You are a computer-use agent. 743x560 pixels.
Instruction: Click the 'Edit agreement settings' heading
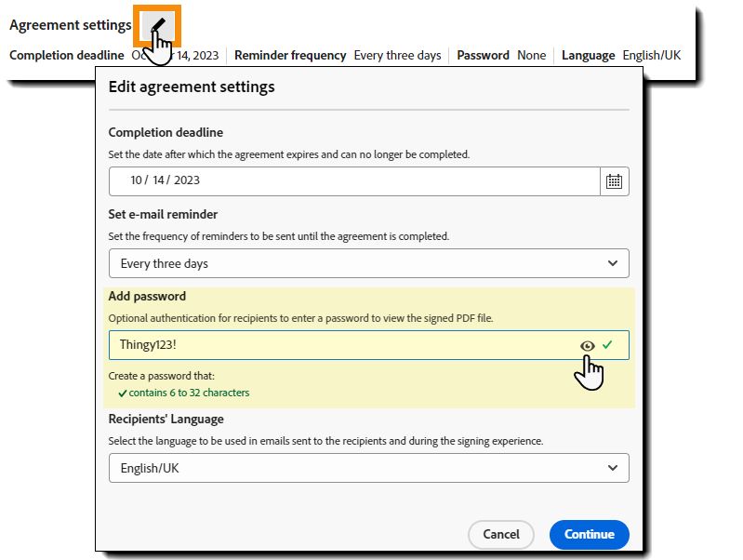pyautogui.click(x=192, y=87)
